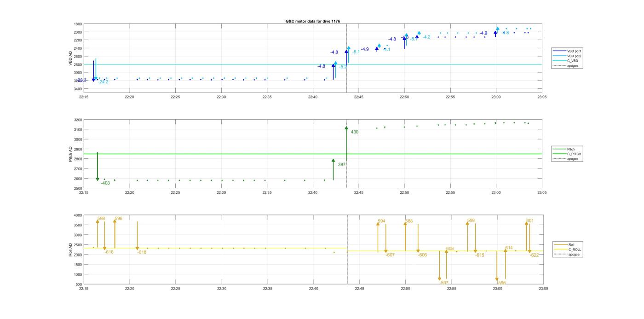Click the 22:30 tick under the Roll plot

221,289
